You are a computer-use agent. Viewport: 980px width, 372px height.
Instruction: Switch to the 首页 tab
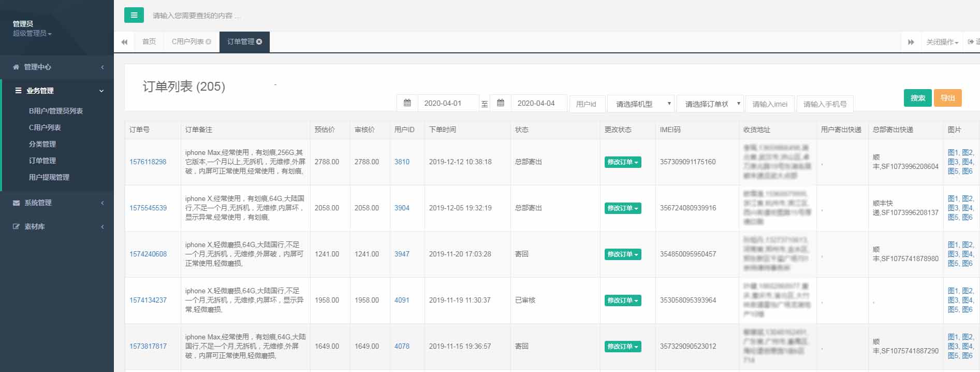[x=149, y=41]
